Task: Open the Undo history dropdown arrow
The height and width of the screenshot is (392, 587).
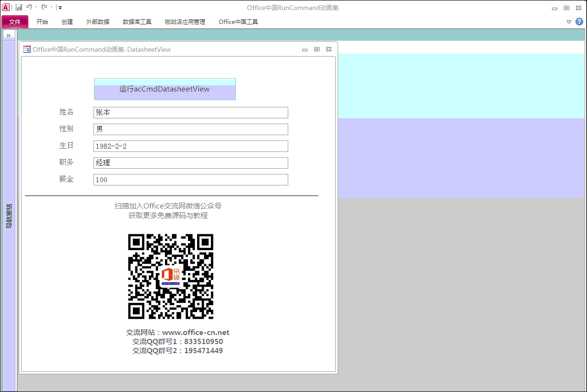Action: click(36, 8)
